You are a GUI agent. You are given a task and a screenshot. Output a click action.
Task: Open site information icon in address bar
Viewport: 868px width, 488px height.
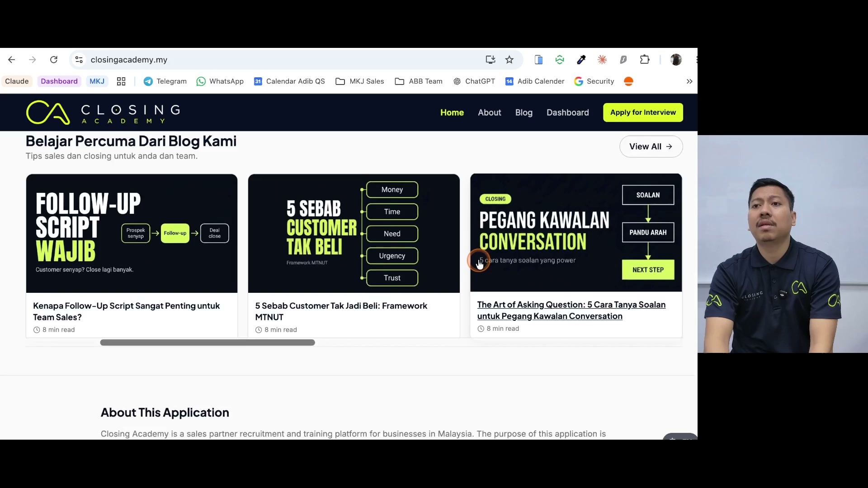(x=79, y=60)
